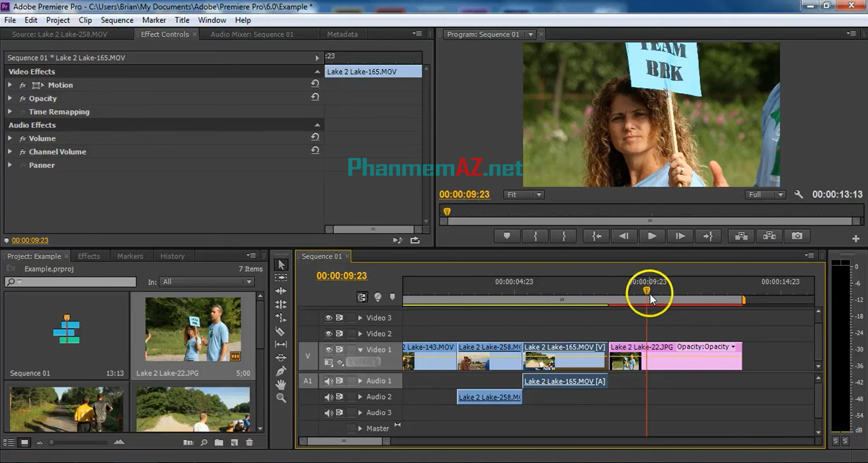868x463 pixels.
Task: Click the New Bin folder icon
Action: pyautogui.click(x=219, y=443)
